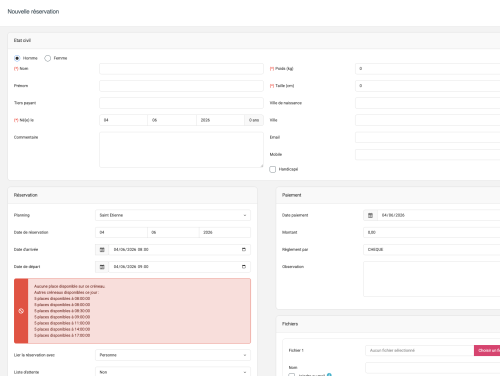Focus the Taille (cm) input field
The width and height of the screenshot is (500, 376).
pyautogui.click(x=428, y=86)
